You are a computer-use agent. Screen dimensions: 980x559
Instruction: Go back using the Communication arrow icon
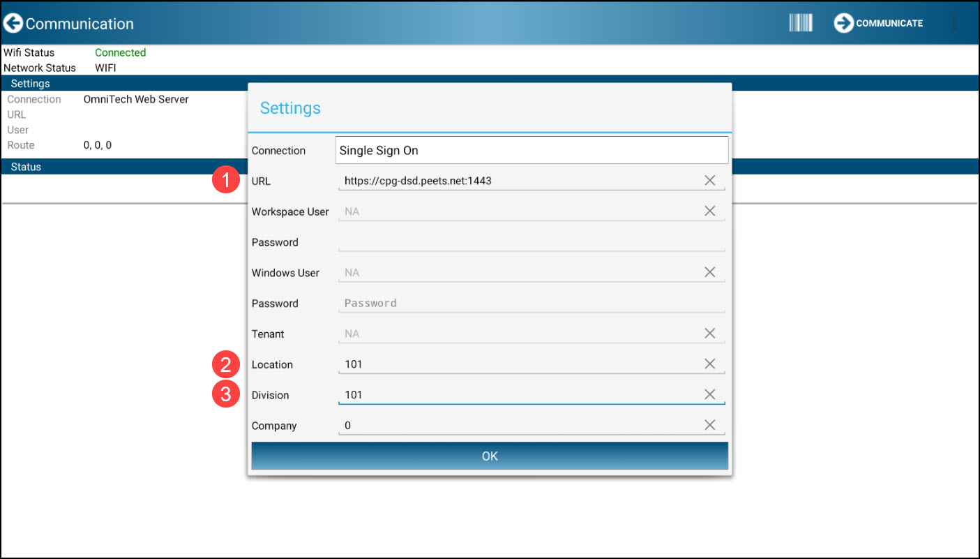coord(13,23)
